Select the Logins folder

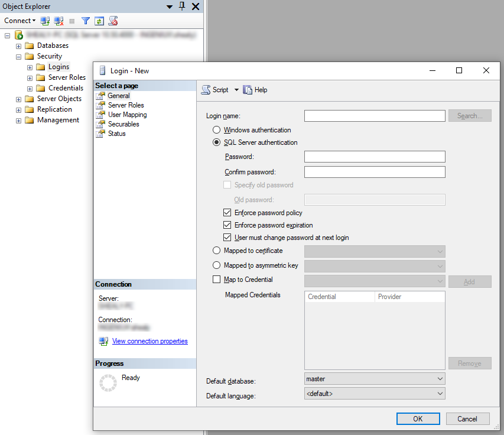click(59, 67)
